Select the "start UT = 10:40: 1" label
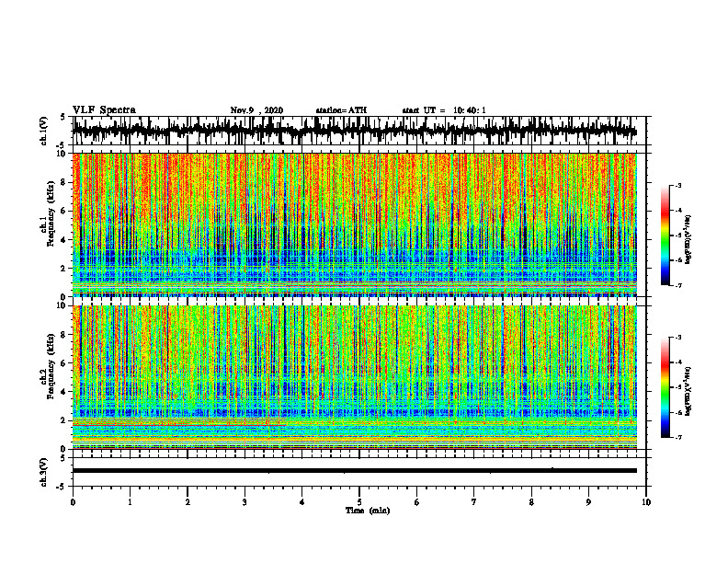 [444, 110]
